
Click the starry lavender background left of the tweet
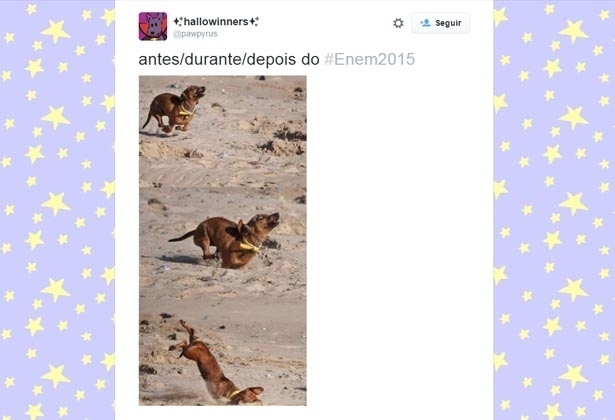click(x=57, y=210)
